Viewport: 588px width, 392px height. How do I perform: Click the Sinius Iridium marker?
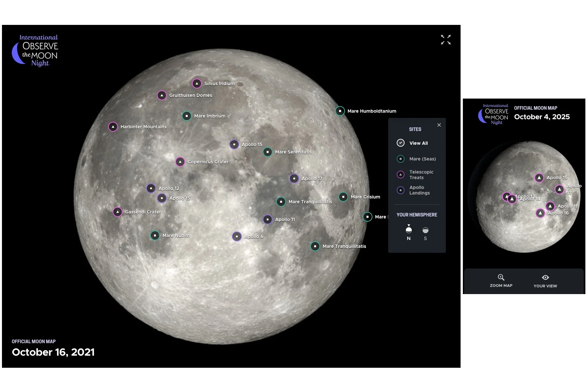pyautogui.click(x=197, y=84)
